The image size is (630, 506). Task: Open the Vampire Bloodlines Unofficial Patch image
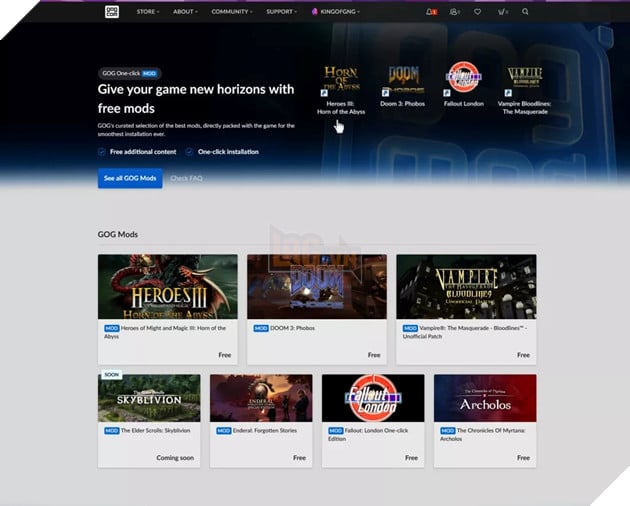coord(466,287)
